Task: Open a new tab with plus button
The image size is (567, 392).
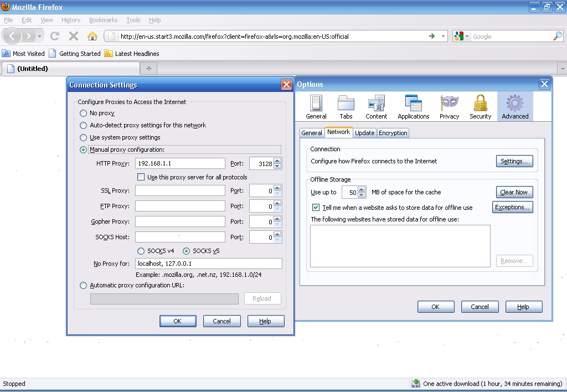Action: pos(148,68)
